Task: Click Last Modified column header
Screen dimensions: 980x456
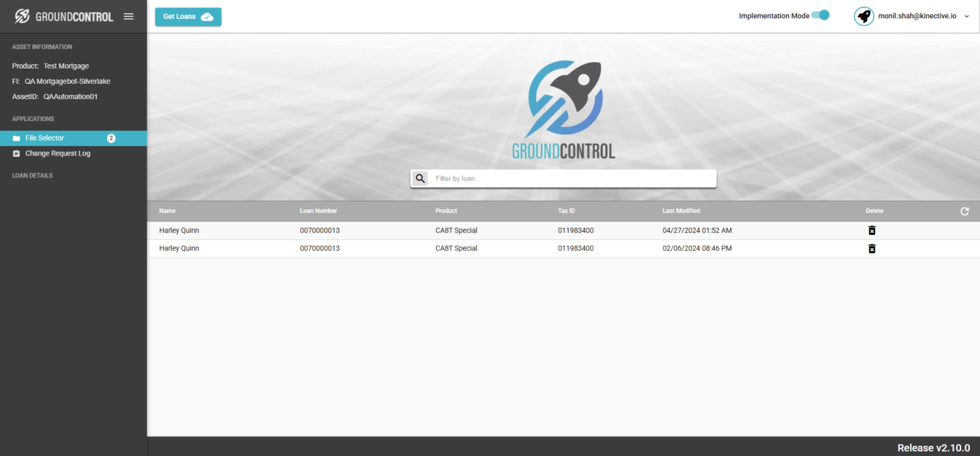Action: pyautogui.click(x=681, y=211)
